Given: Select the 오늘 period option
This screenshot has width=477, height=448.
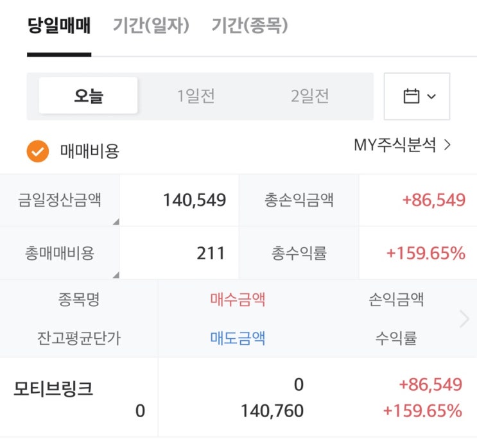Looking at the screenshot, I should [x=89, y=96].
